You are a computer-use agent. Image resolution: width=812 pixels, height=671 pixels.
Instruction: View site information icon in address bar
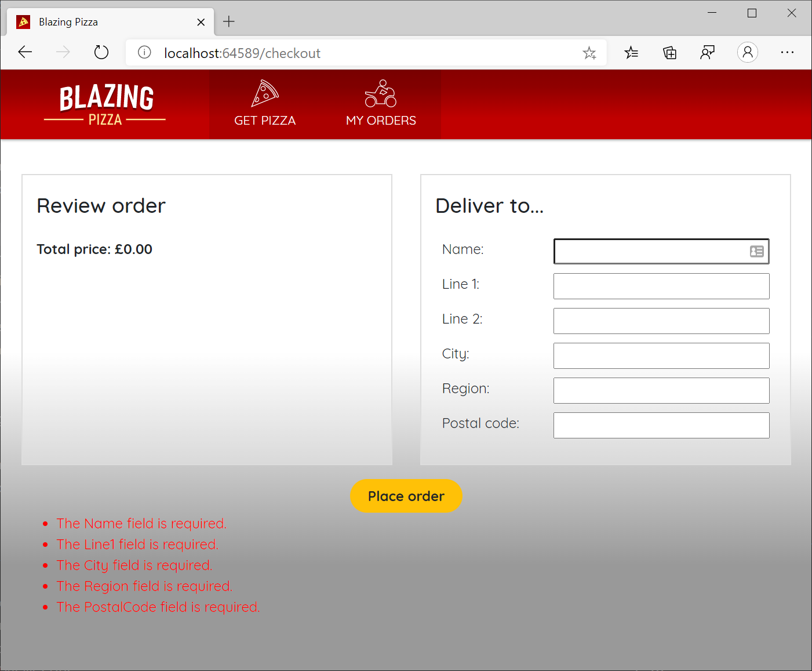pos(144,53)
